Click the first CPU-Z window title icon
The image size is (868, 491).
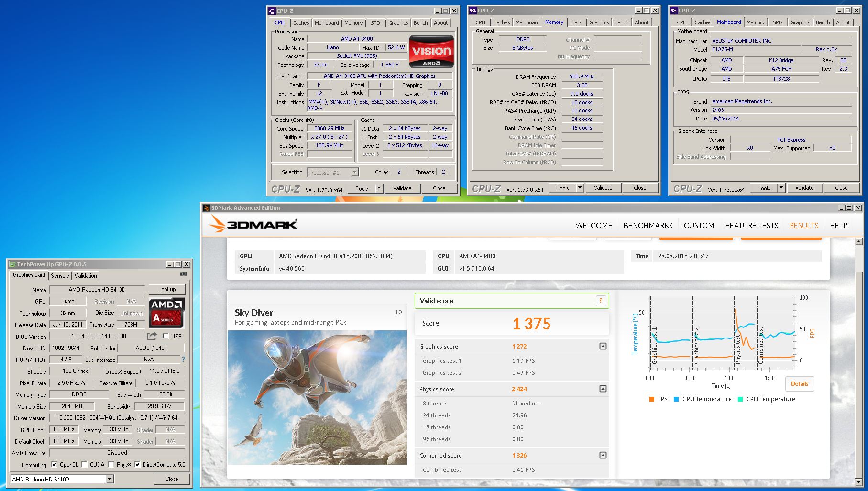[x=272, y=11]
